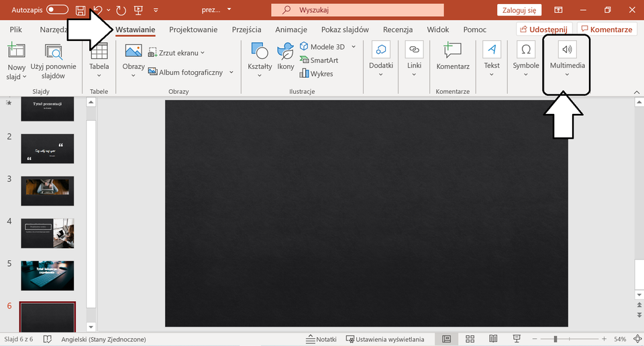Switch to slide sorter view
This screenshot has width=644, height=346.
[470, 339]
